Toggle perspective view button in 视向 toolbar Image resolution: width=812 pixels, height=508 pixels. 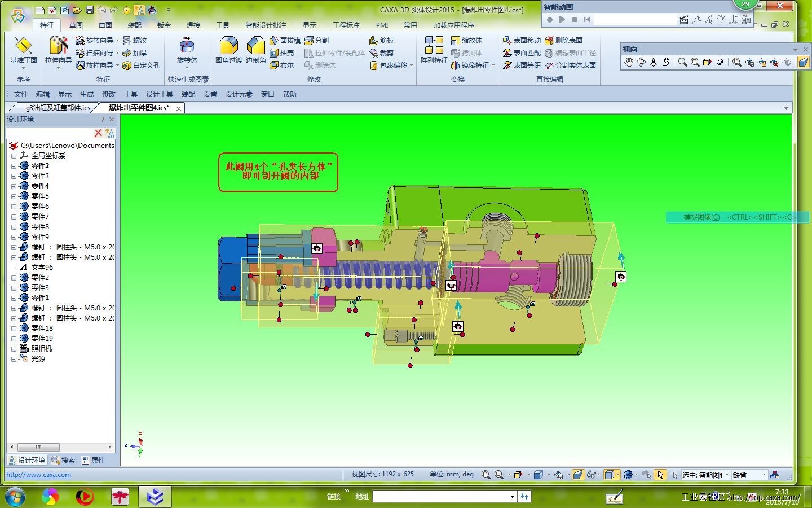pos(803,62)
